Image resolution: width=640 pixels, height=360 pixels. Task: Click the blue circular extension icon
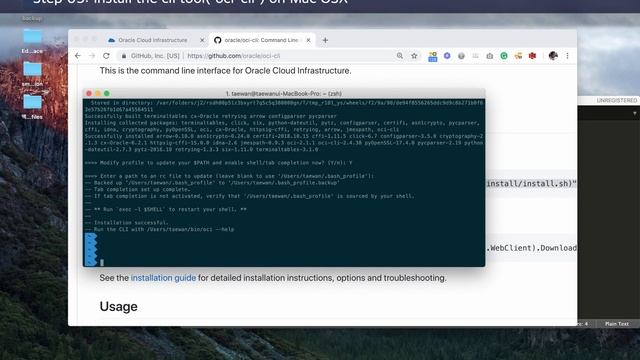447,56
